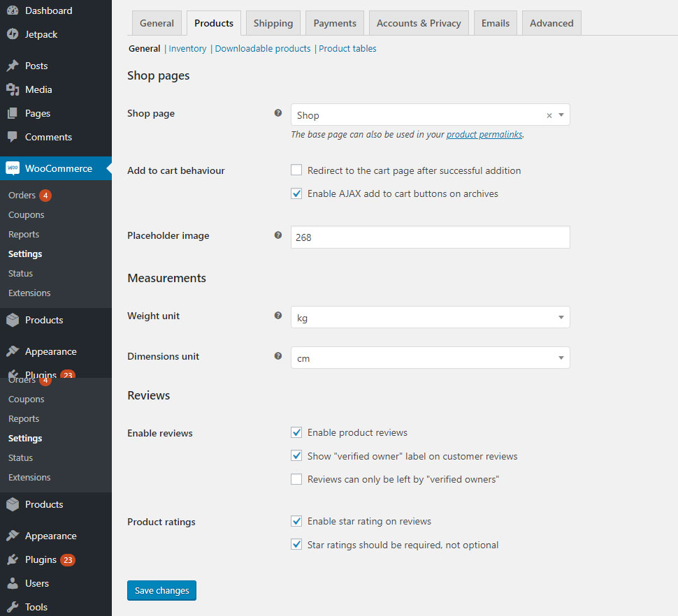This screenshot has width=678, height=616.
Task: Follow the product permalinks link
Action: pos(484,134)
